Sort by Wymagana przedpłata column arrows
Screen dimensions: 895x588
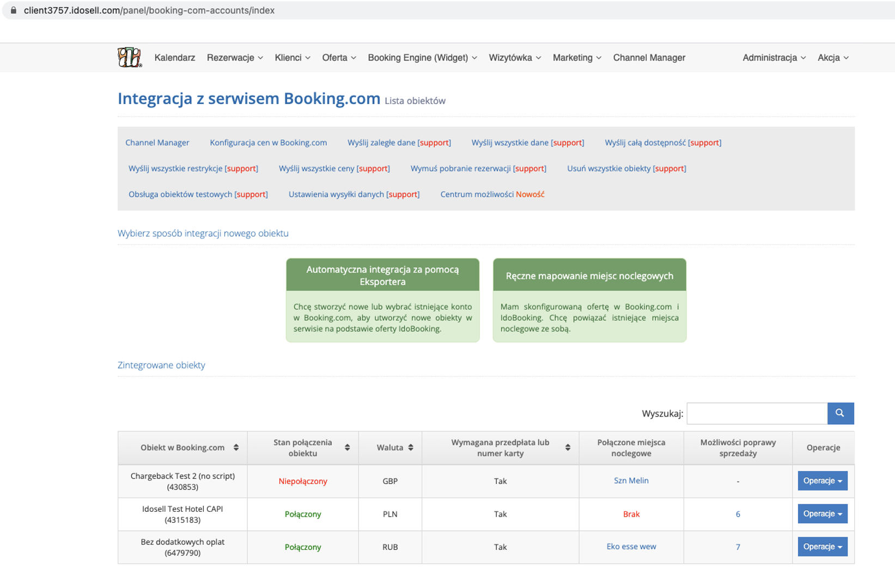coord(568,448)
